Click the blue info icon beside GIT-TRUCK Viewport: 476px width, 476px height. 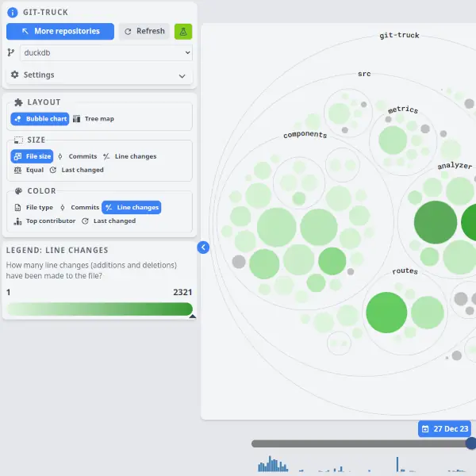(12, 13)
